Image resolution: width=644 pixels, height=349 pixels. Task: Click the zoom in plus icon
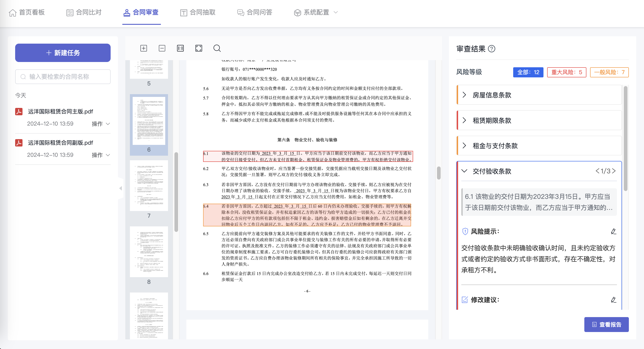tap(143, 48)
